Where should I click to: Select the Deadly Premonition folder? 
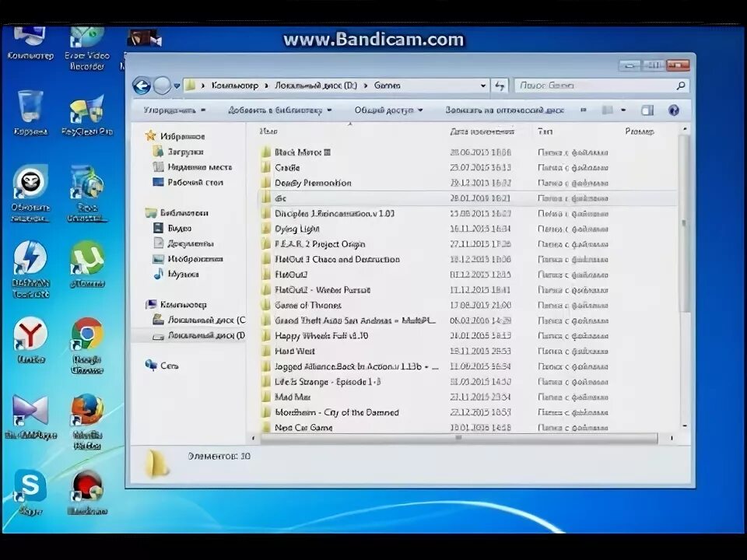pos(313,183)
